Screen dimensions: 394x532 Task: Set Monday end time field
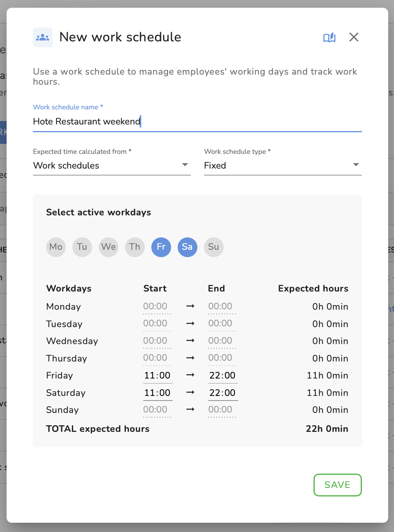tap(222, 307)
